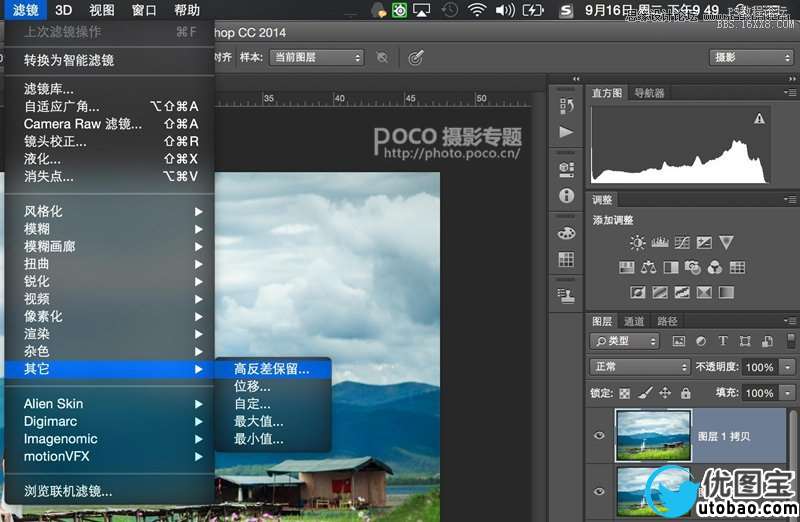
Task: Add a Posterize adjustment layer
Action: click(x=660, y=292)
